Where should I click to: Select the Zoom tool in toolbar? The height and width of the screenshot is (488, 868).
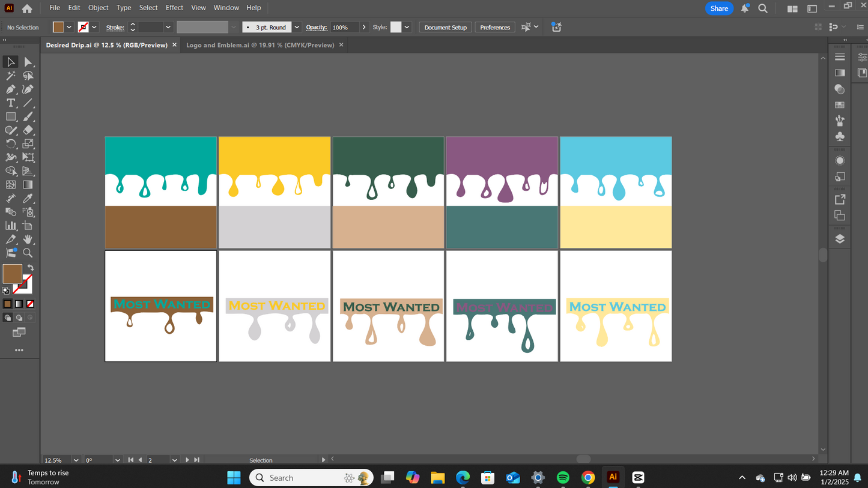[28, 253]
